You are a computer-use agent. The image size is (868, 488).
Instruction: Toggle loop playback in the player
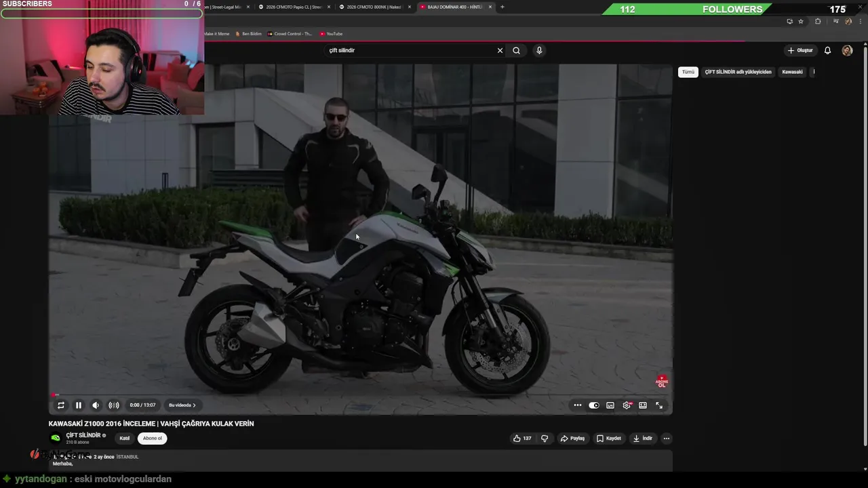click(60, 405)
